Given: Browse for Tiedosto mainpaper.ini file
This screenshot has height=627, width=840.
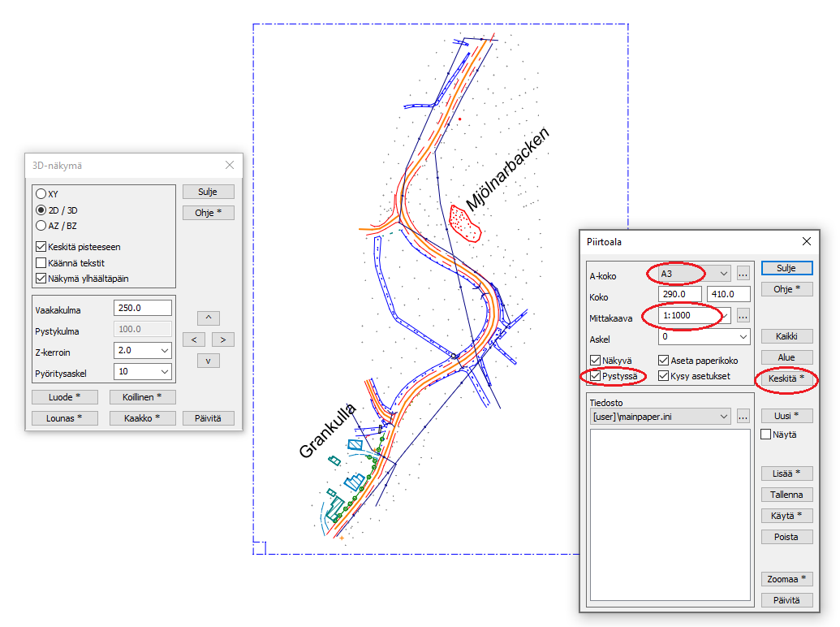Looking at the screenshot, I should click(743, 417).
